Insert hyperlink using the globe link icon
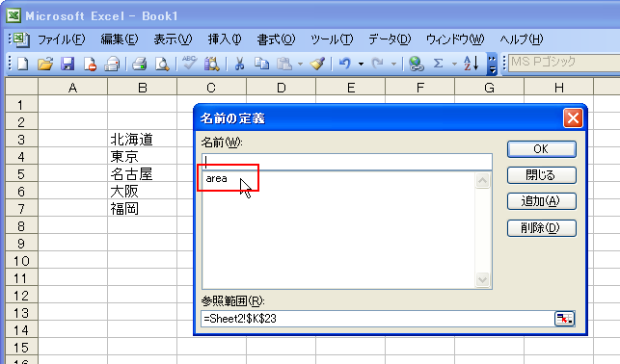The image size is (620, 364). (x=416, y=64)
